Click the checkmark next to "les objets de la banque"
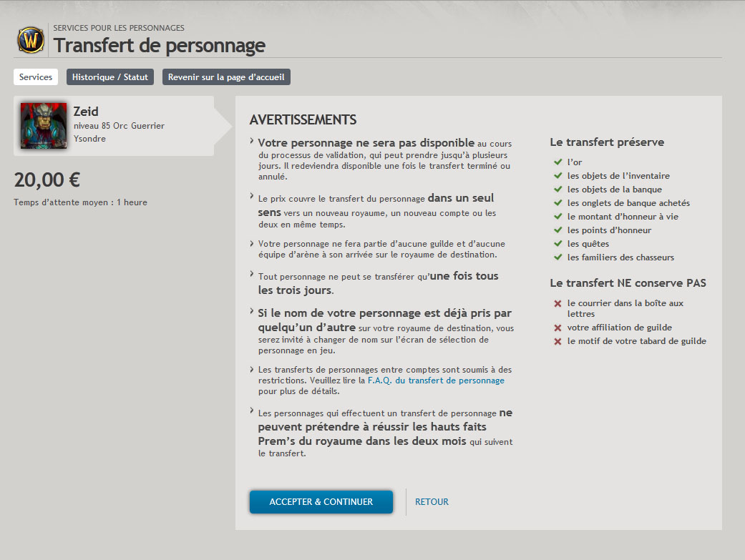Viewport: 745px width, 560px height. click(557, 190)
